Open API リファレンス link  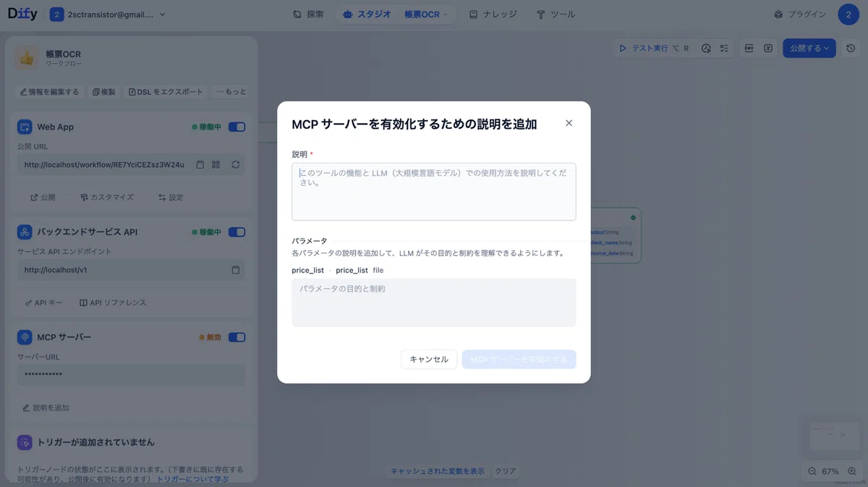pos(113,302)
